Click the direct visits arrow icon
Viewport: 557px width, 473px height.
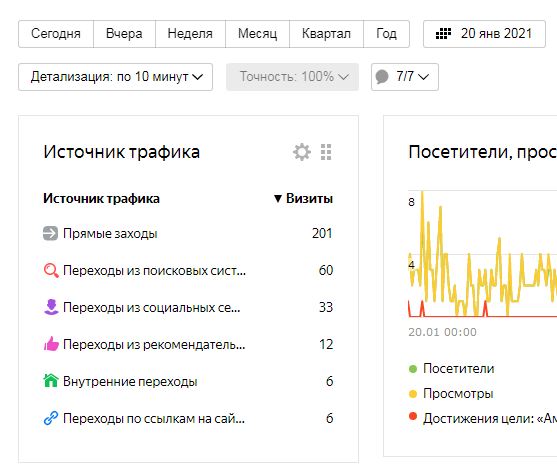(50, 233)
